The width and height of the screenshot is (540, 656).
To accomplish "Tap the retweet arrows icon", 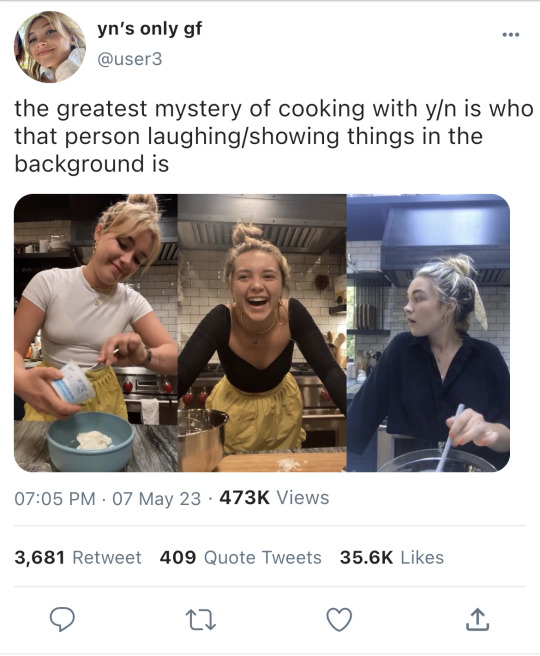I will [200, 620].
